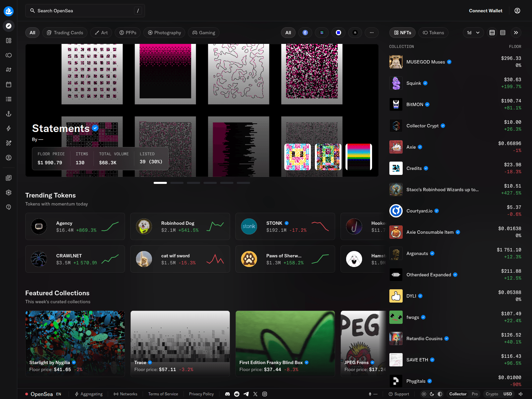Image resolution: width=532 pixels, height=399 pixels.
Task: Switch to Pro mode
Action: (x=475, y=394)
